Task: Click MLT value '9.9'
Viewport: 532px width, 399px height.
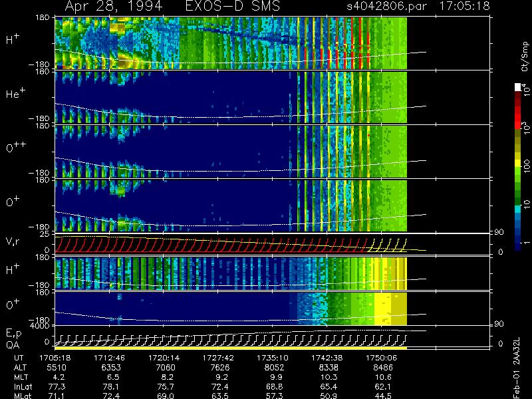Action: (276, 377)
